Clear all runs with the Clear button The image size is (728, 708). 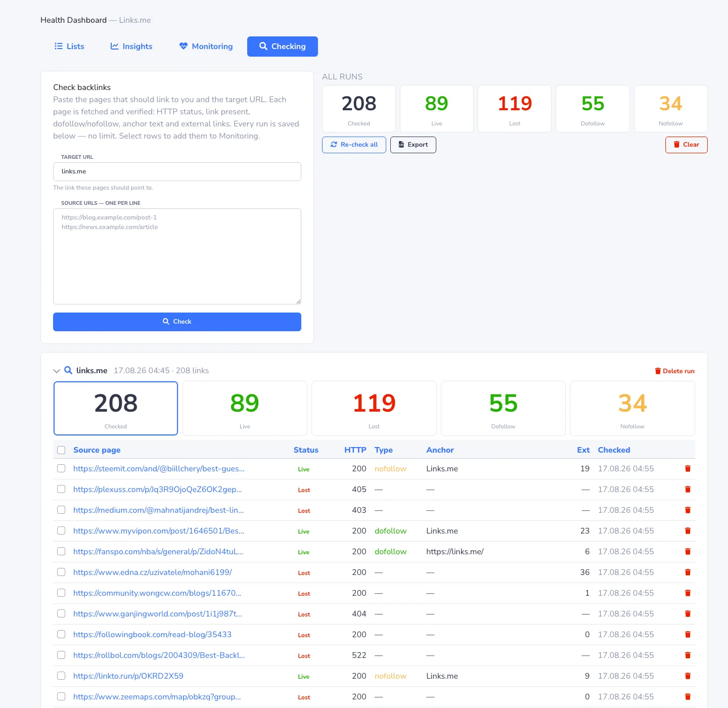coord(686,145)
